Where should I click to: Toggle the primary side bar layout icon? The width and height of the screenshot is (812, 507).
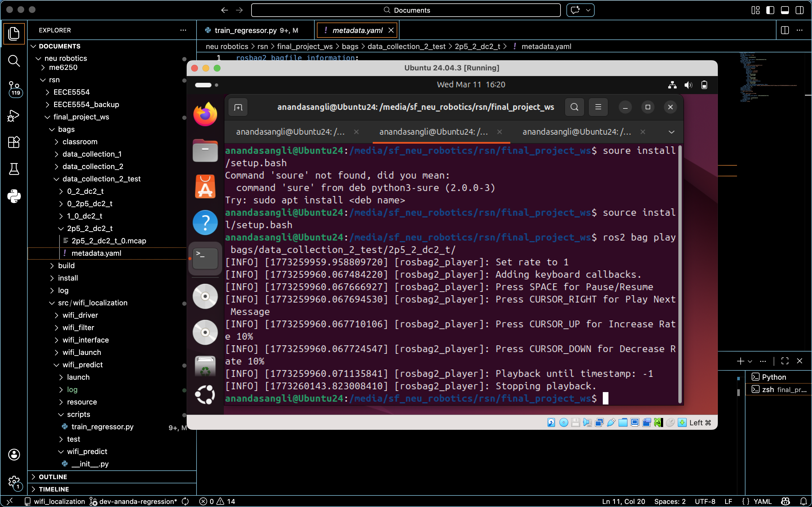(770, 10)
